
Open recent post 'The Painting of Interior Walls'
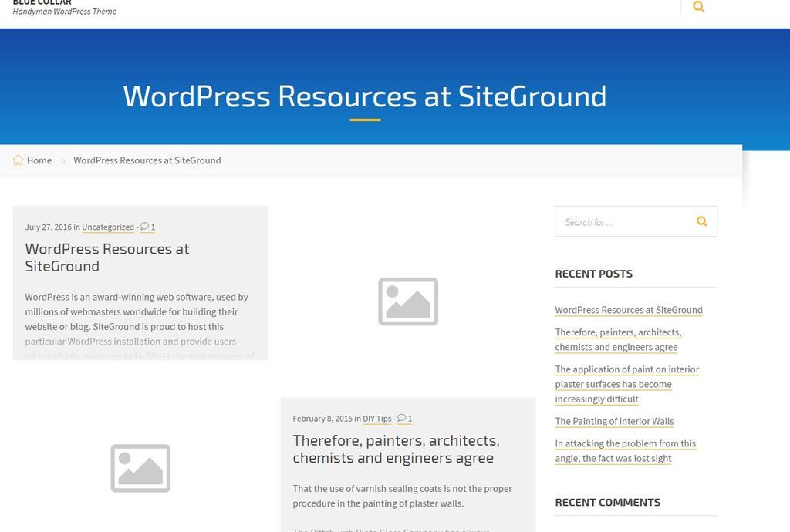[614, 421]
